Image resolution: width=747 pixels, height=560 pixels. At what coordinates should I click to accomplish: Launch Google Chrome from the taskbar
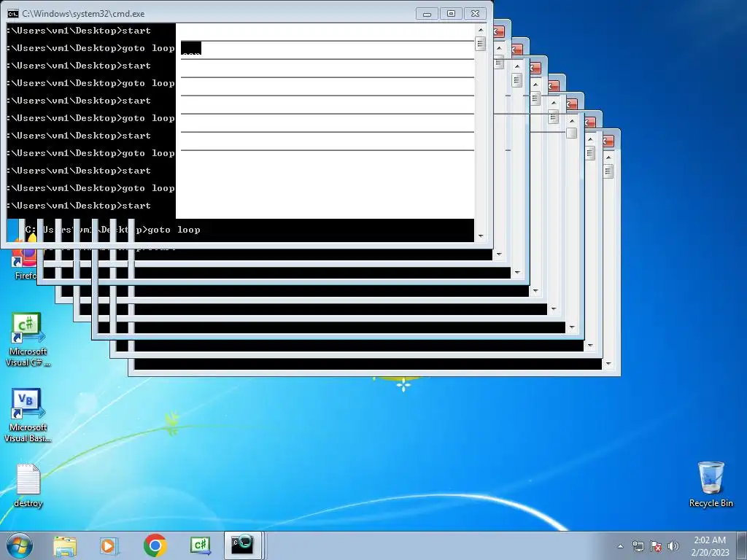[155, 545]
